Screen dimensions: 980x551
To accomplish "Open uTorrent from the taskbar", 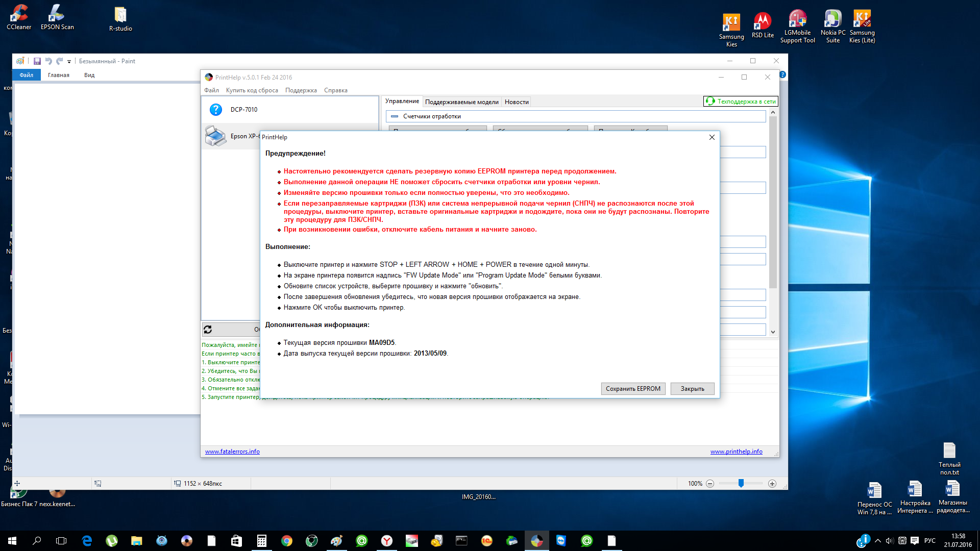I will tap(112, 541).
